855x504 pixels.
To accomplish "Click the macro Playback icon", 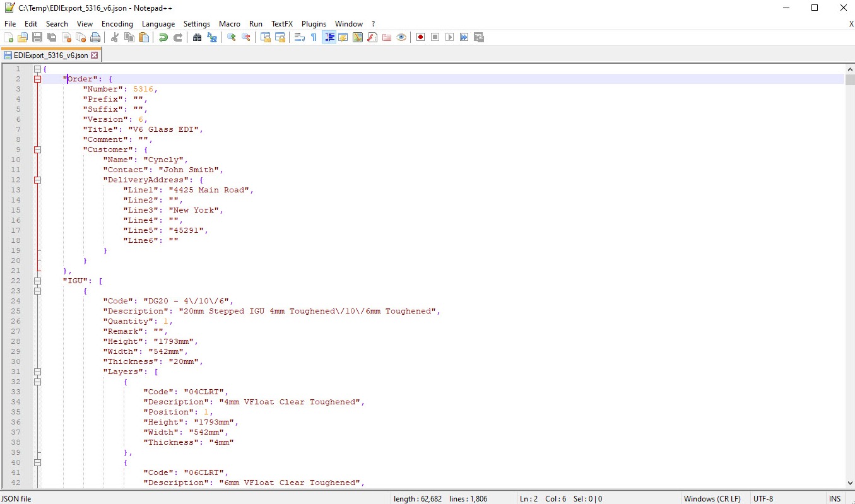I will click(x=449, y=38).
